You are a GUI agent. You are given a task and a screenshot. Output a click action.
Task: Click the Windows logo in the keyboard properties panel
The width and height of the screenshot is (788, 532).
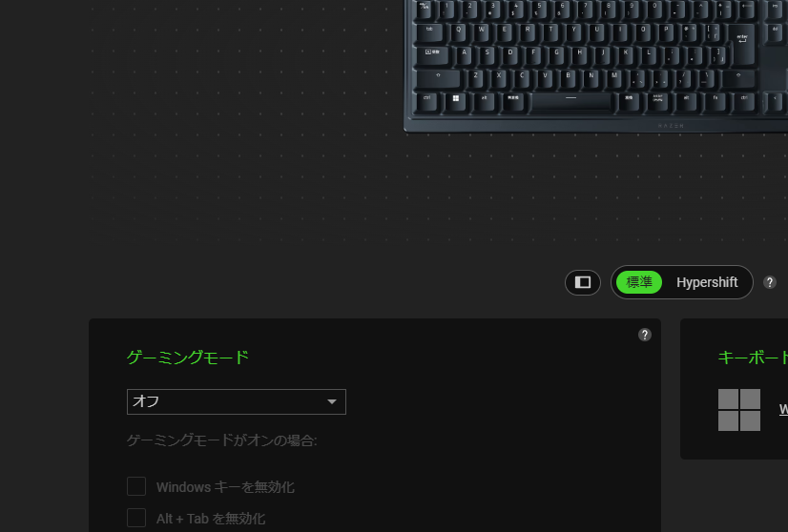738,410
